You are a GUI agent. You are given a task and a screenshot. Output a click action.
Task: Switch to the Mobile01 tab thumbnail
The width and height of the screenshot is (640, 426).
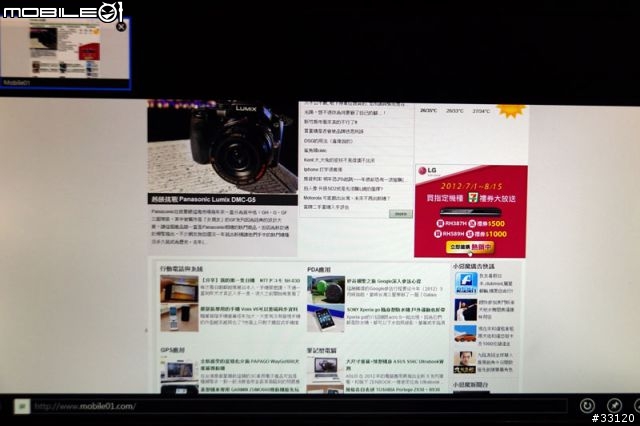(x=65, y=53)
